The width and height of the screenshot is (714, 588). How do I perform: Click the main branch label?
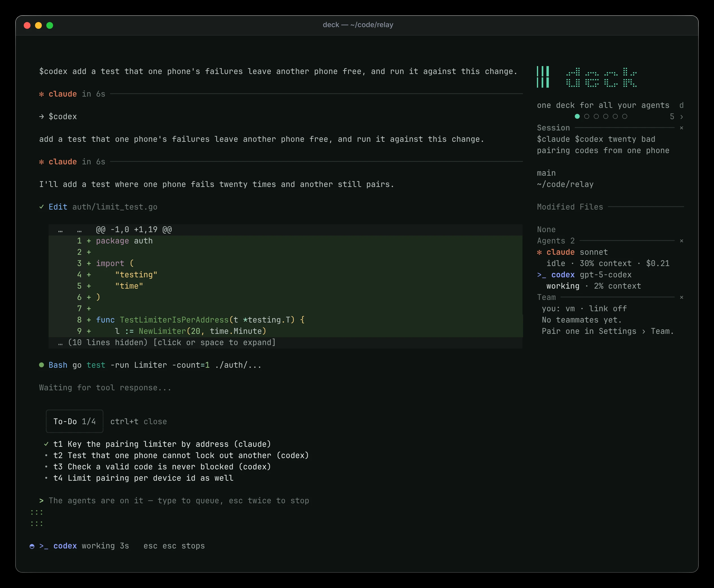pos(546,173)
